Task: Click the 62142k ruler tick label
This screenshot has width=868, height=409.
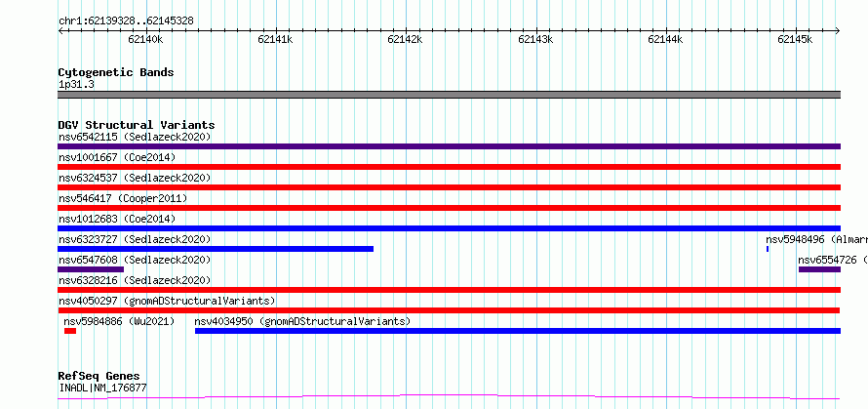Action: click(x=405, y=39)
